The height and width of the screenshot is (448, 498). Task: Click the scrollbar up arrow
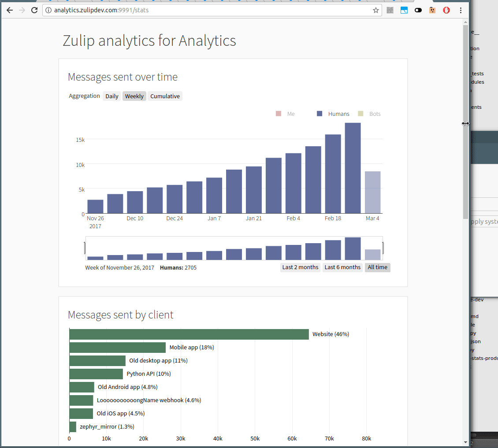coord(465,22)
